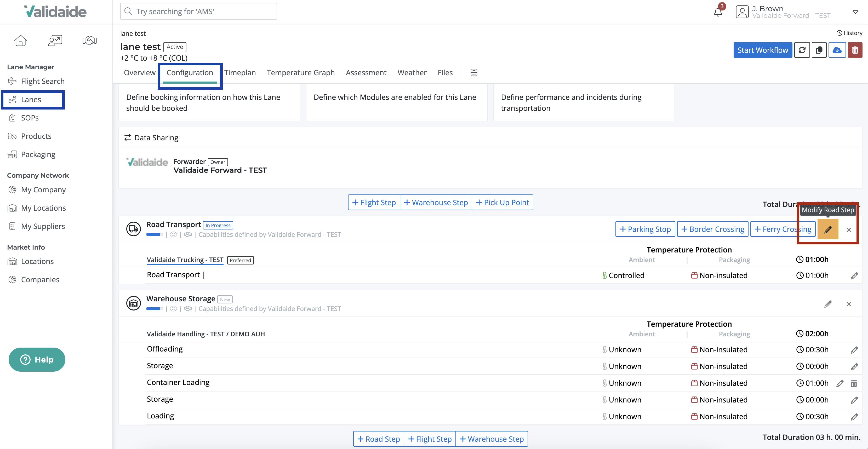Add a Warehouse Step at bottom

[492, 439]
